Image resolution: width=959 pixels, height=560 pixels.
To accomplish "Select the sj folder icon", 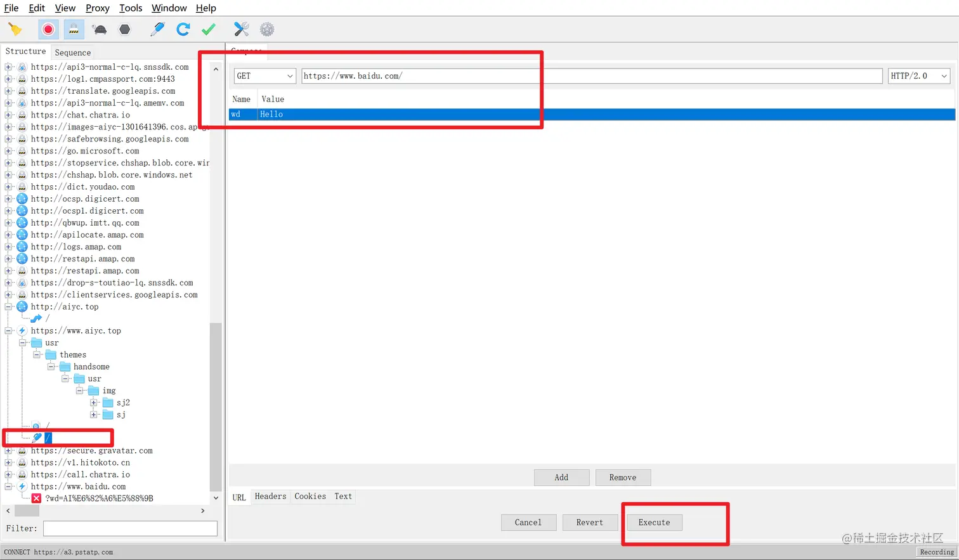I will pyautogui.click(x=108, y=415).
